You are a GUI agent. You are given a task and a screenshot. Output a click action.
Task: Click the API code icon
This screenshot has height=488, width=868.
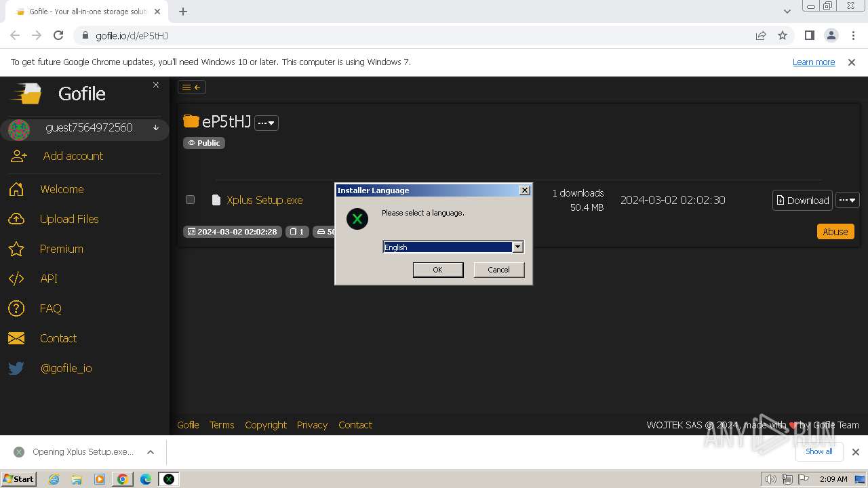tap(16, 279)
